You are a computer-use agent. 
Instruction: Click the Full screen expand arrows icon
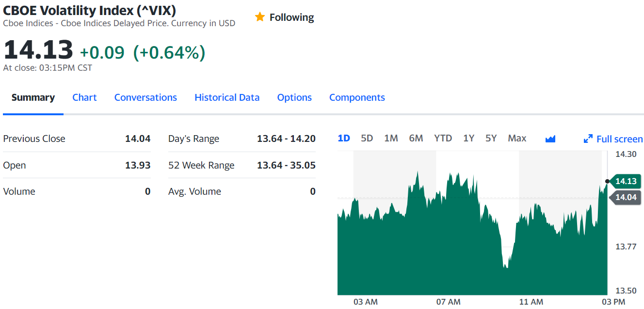tap(588, 139)
